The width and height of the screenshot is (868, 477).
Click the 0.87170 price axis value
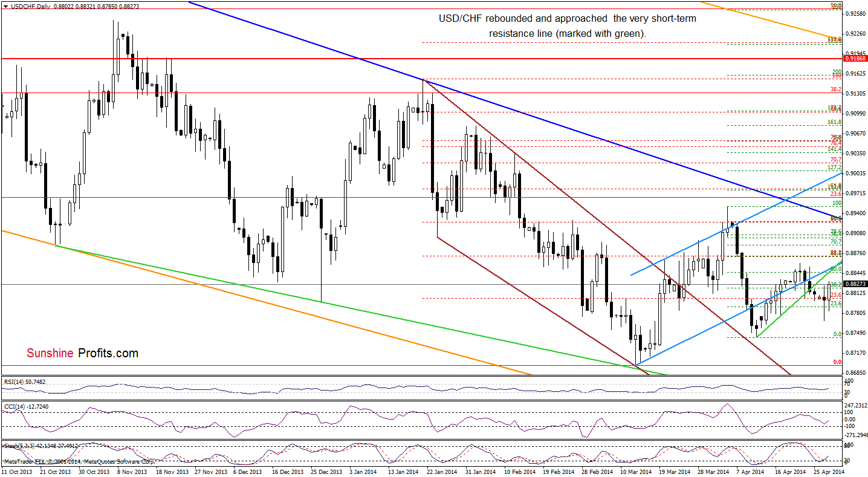click(855, 353)
